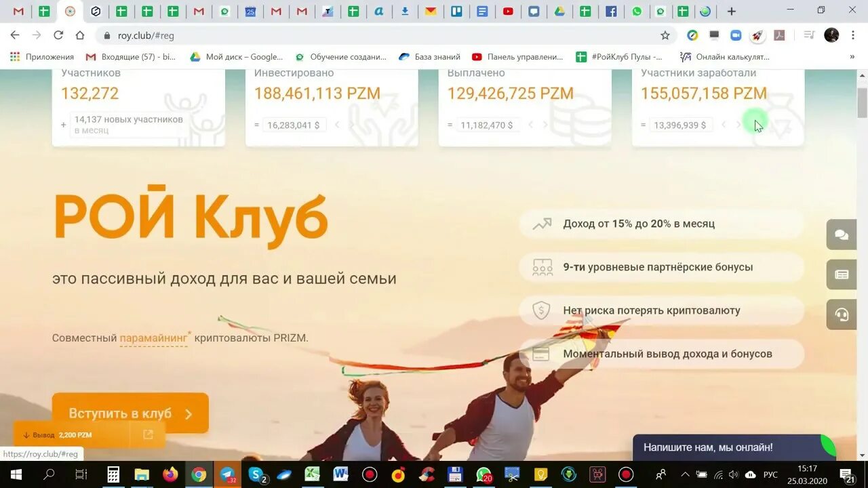Viewport: 868px width, 488px height.
Task: Switch input language via РУС indicator
Action: pyautogui.click(x=770, y=474)
